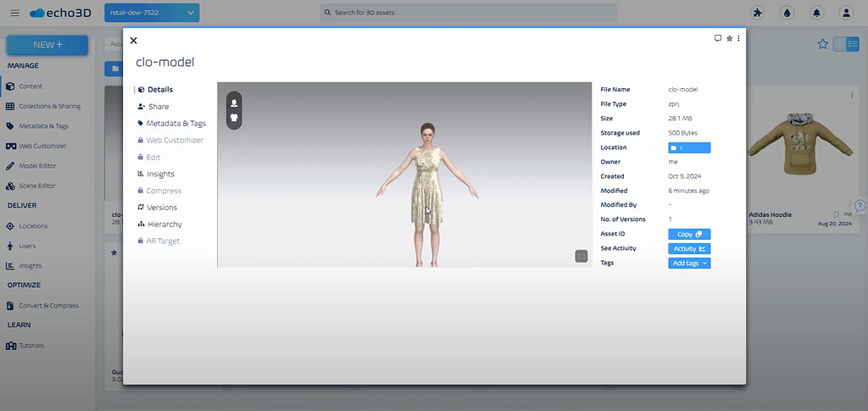
Task: Open the integrations puzzle piece icon
Action: [x=757, y=13]
